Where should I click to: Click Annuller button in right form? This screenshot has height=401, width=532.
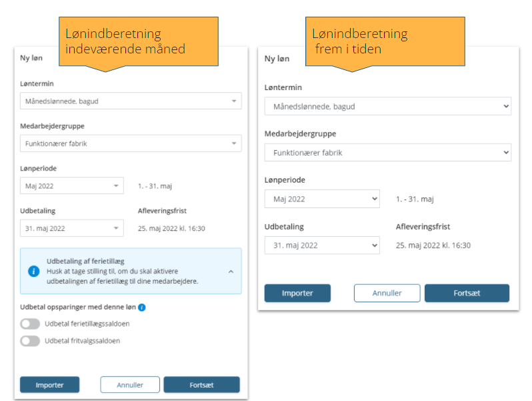click(x=387, y=293)
